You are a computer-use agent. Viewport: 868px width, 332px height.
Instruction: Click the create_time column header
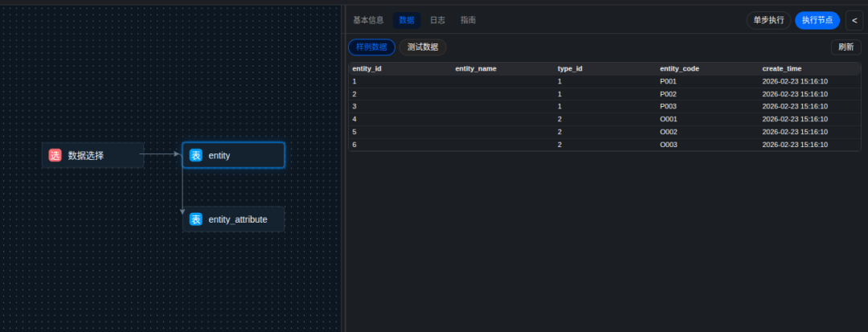point(782,68)
